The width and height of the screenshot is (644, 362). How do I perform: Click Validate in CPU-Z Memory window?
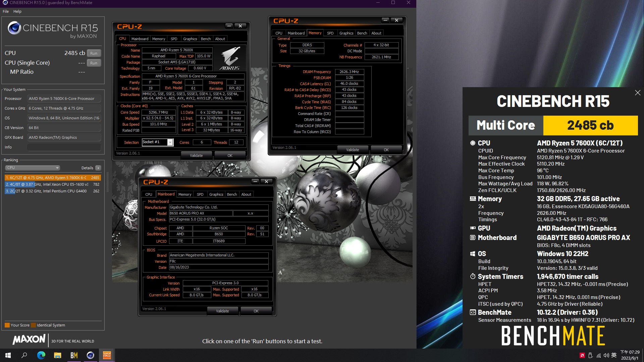click(x=353, y=150)
